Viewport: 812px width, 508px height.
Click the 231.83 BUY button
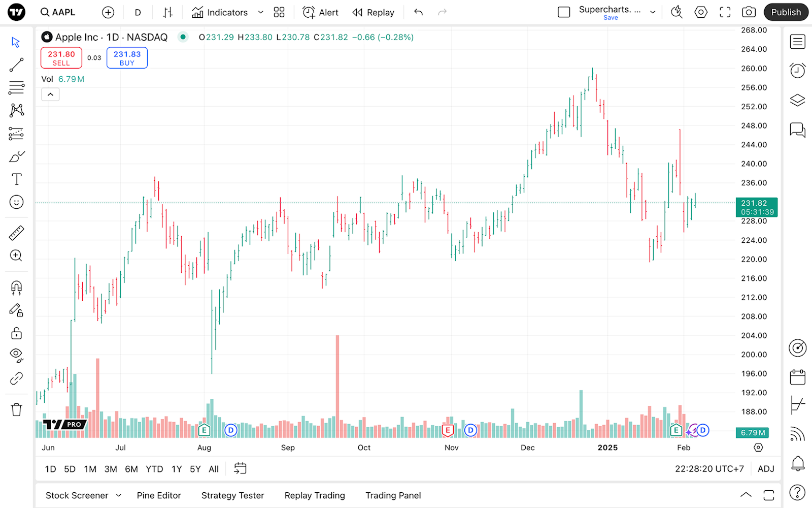127,58
